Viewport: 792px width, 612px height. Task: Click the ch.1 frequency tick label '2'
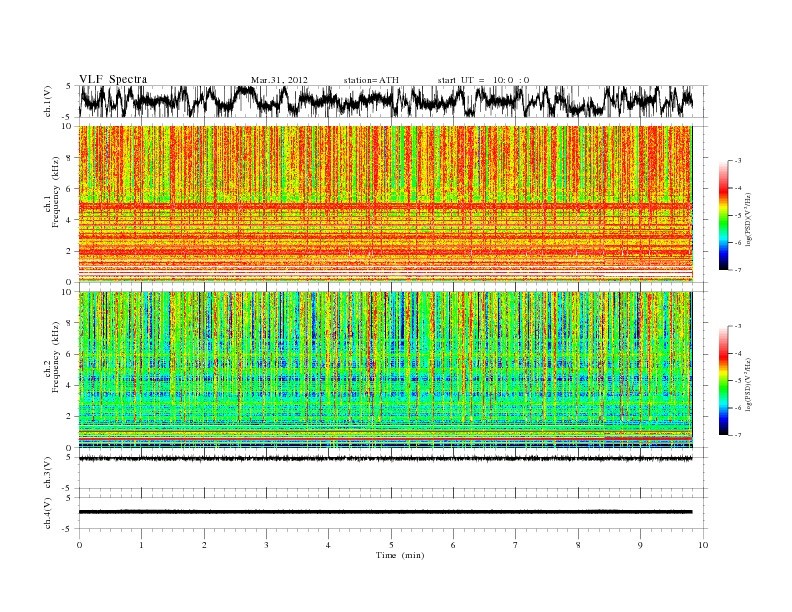[x=70, y=251]
